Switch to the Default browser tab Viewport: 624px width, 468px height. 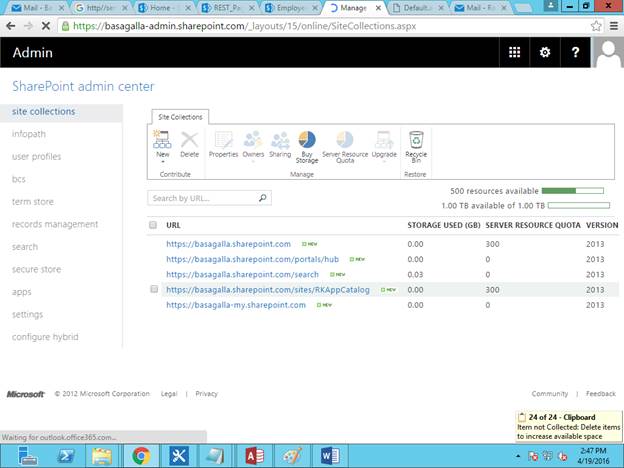click(417, 8)
